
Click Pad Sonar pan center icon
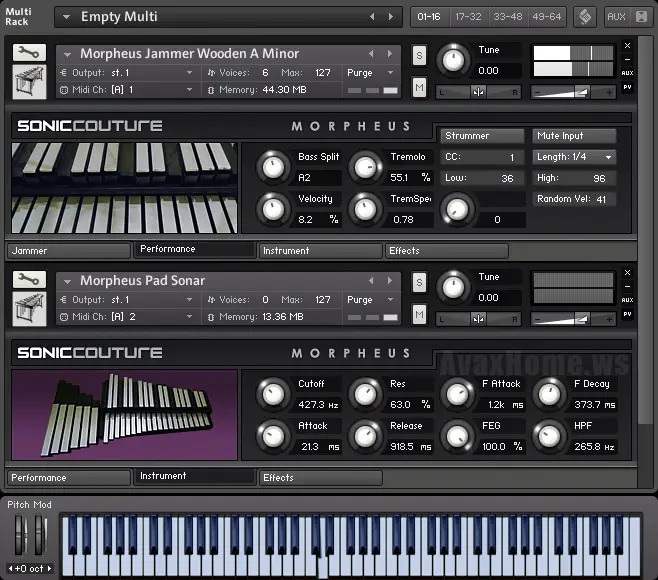478,319
